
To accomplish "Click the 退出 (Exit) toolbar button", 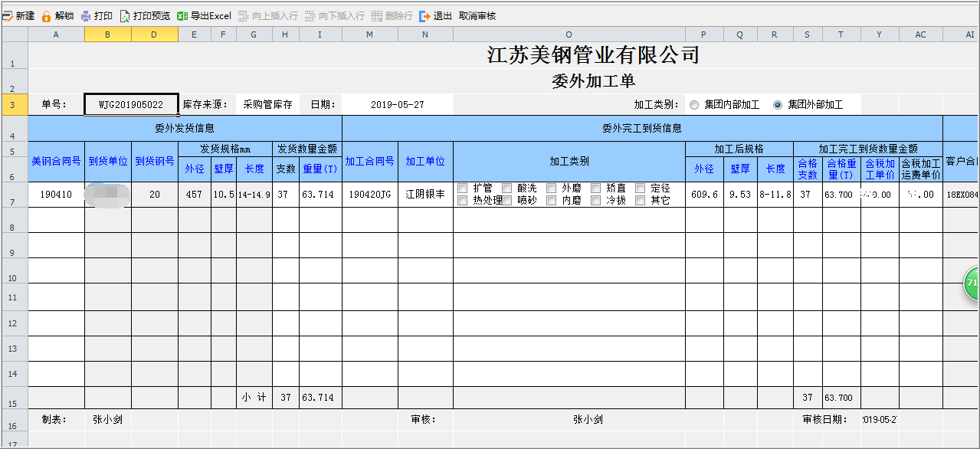I will pyautogui.click(x=435, y=15).
